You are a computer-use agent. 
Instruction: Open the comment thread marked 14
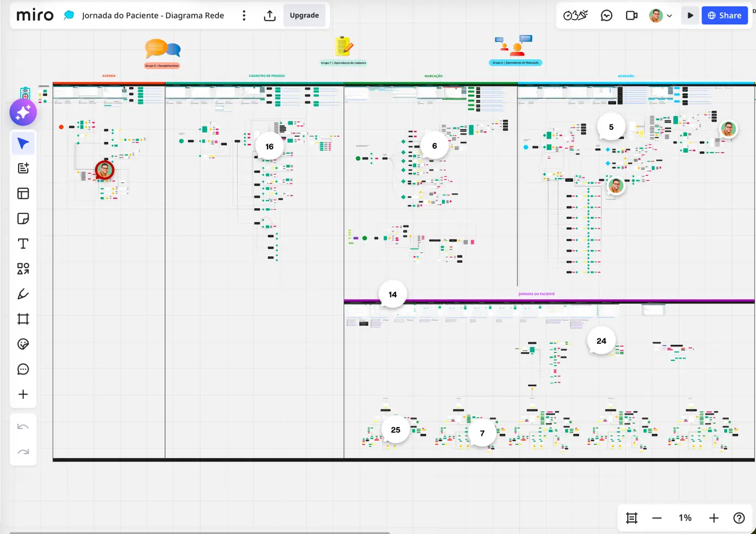tap(392, 294)
